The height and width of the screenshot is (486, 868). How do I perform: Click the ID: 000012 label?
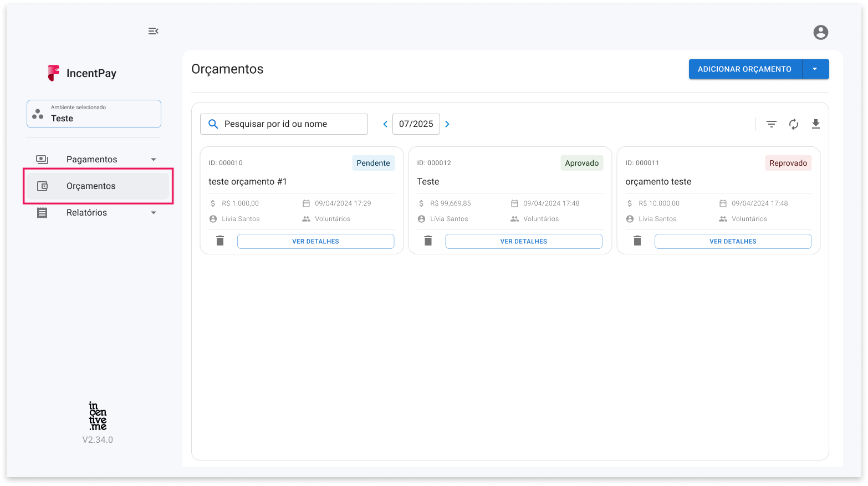(x=434, y=163)
